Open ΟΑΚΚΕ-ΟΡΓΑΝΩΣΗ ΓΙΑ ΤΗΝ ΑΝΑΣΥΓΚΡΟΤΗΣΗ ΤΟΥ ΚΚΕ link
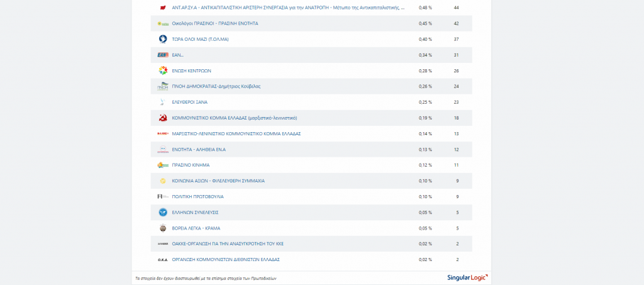 228,244
